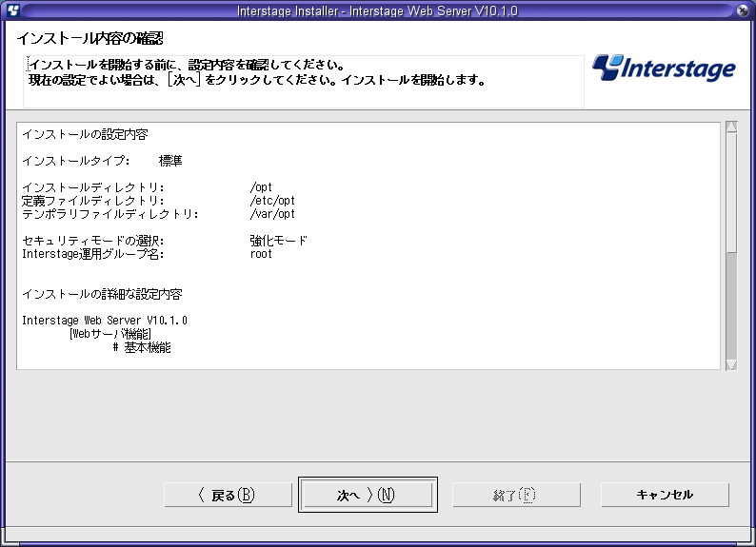Click the 強化モード security mode value

tap(278, 241)
